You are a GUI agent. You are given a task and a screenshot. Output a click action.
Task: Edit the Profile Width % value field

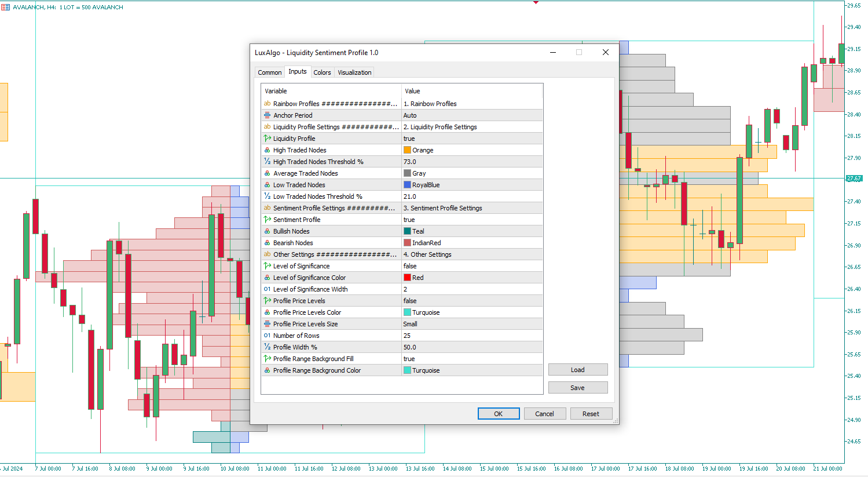click(471, 347)
